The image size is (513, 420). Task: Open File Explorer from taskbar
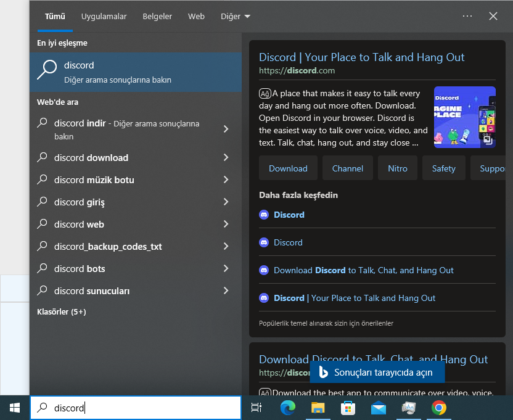point(318,408)
